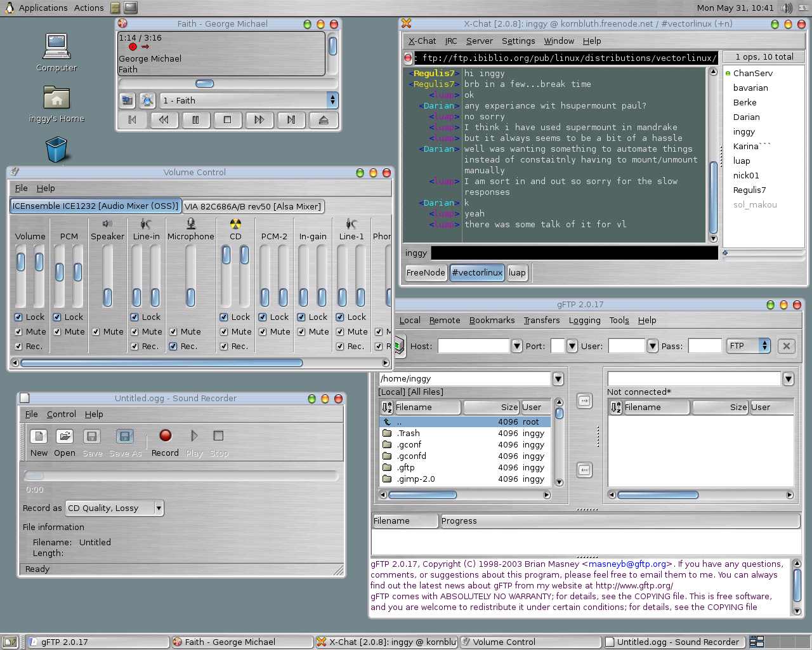Select the .gconf folder in local file list

tap(464, 445)
